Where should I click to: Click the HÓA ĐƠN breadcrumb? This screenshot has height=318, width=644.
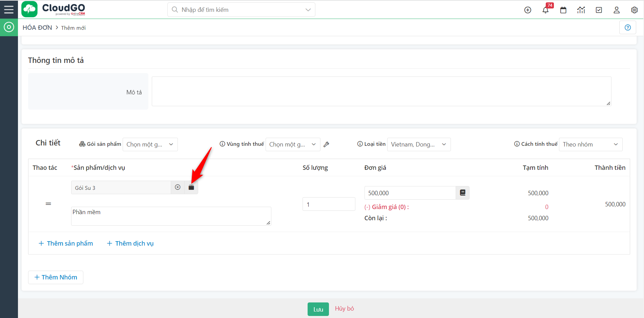(x=37, y=28)
